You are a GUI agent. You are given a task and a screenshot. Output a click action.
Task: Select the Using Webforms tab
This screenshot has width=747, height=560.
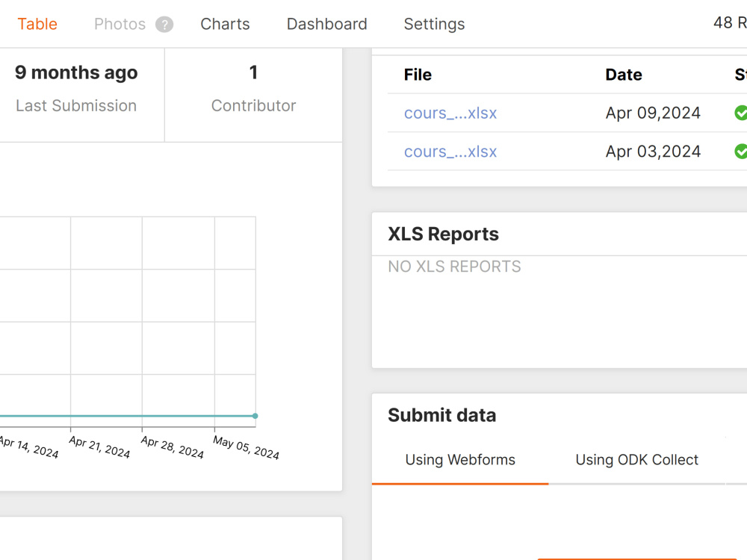coord(460,460)
